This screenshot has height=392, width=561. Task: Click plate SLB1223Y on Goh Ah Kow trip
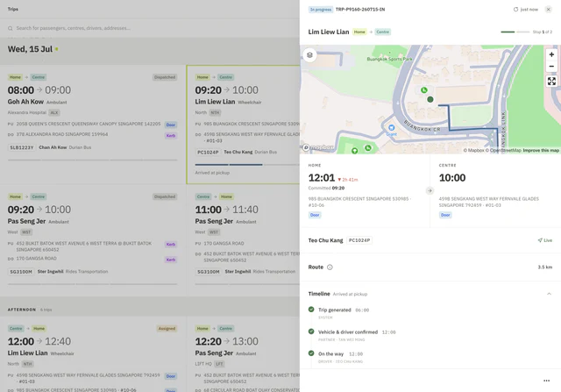pyautogui.click(x=21, y=147)
